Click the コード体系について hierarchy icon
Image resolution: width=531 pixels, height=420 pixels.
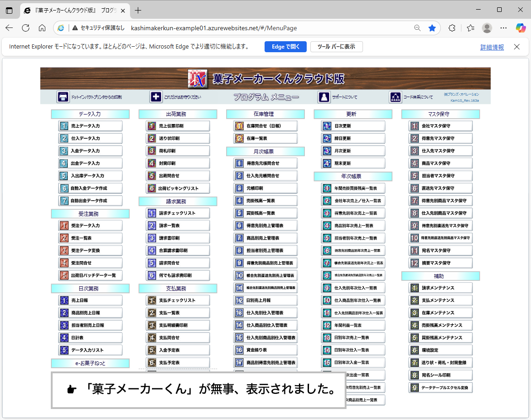click(395, 97)
